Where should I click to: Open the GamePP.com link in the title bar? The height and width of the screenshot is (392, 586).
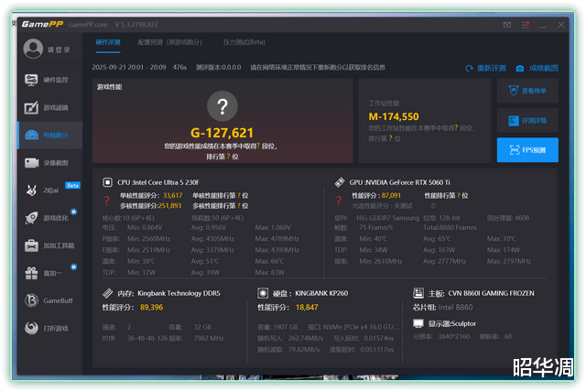pyautogui.click(x=88, y=25)
